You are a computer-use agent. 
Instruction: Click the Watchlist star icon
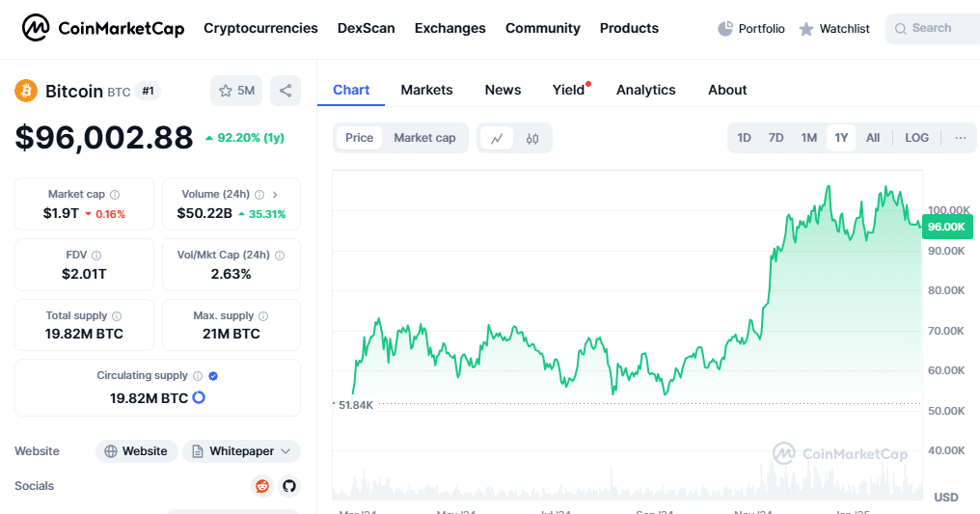coord(806,29)
